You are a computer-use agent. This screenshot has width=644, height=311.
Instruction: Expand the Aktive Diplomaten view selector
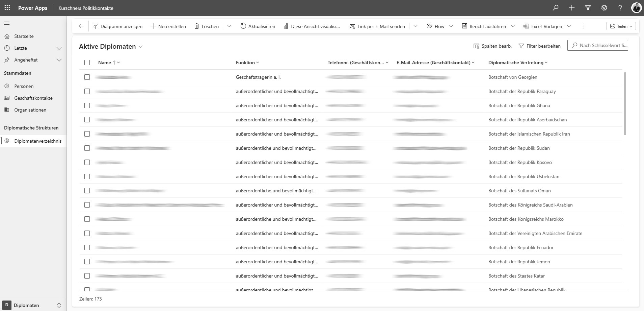[x=141, y=47]
